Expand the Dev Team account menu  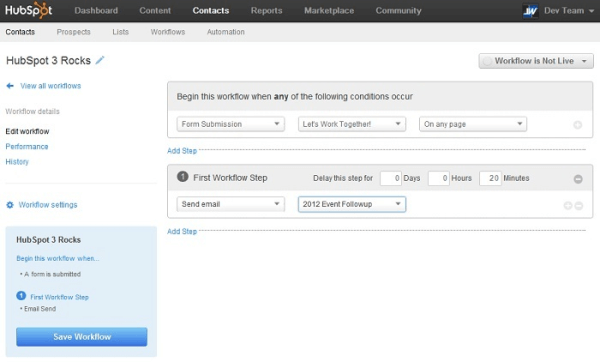point(569,11)
